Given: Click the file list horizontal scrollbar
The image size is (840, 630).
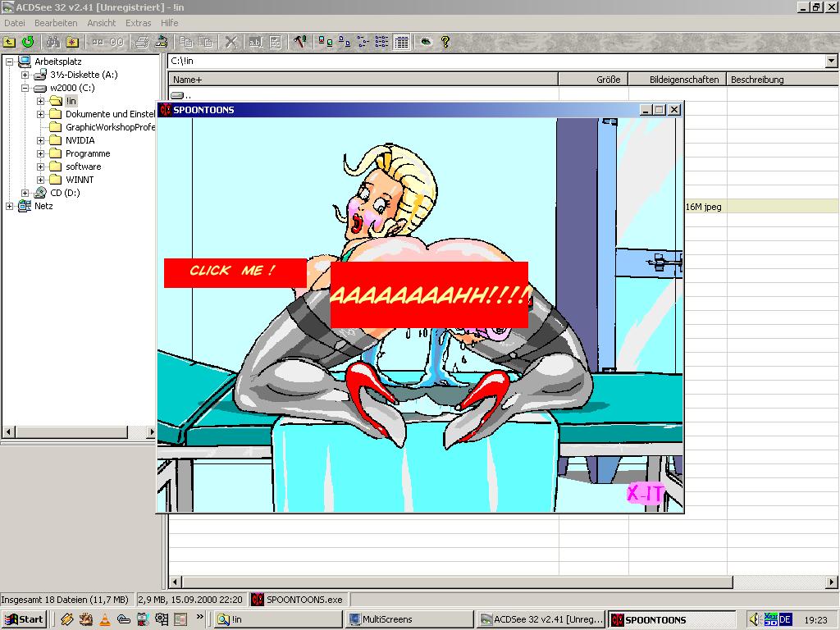Looking at the screenshot, I should pyautogui.click(x=457, y=582).
